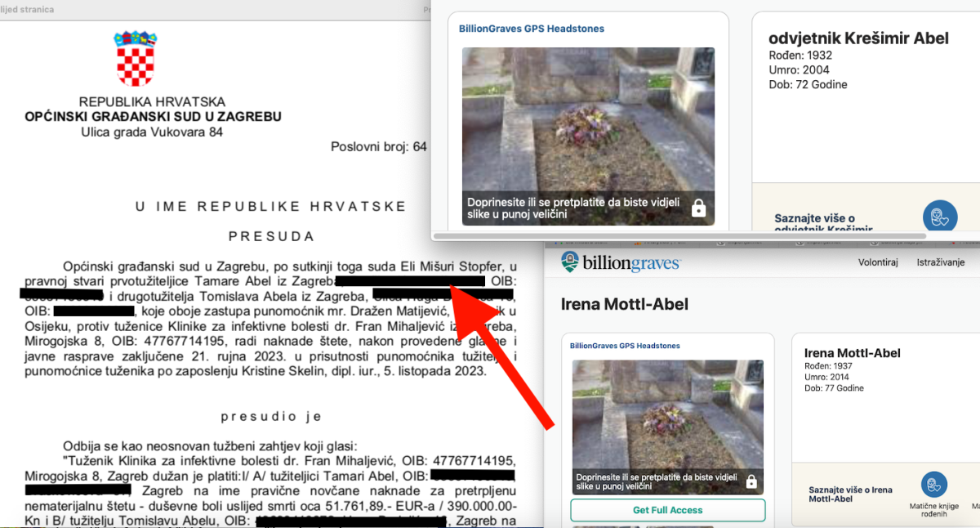Open Irena Mottl-Abel headstone photo
980x528 pixels.
coord(668,427)
